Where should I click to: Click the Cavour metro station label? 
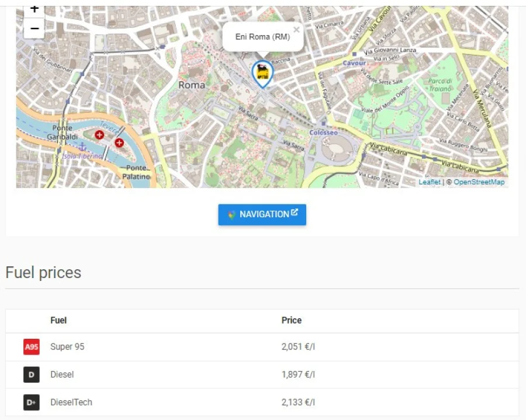[354, 63]
